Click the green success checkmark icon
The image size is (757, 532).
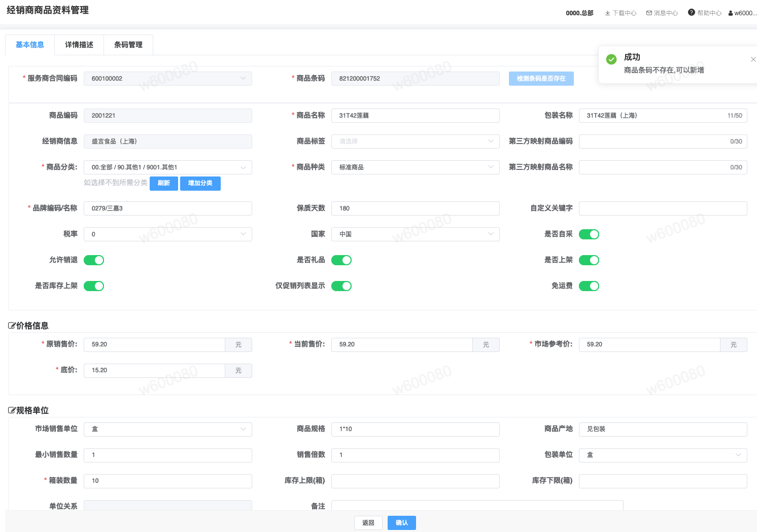pyautogui.click(x=611, y=59)
